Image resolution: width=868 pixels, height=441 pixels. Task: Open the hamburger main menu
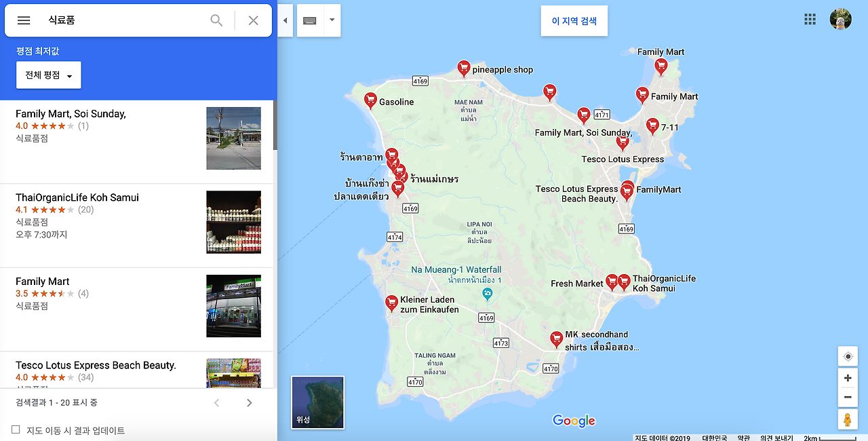point(24,20)
